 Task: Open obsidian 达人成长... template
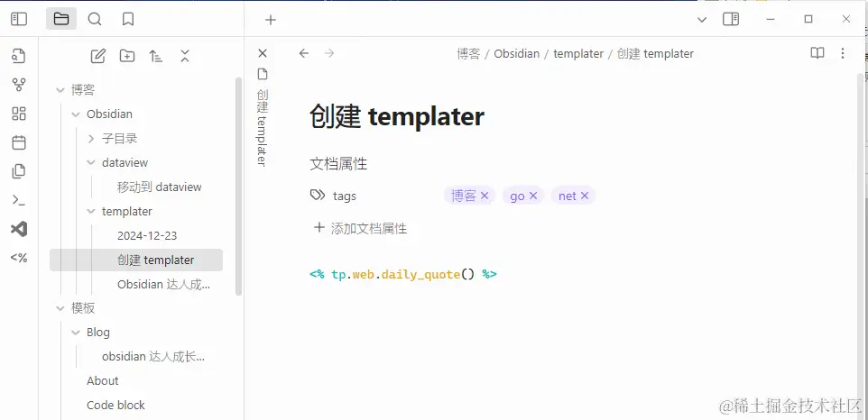[x=153, y=356]
